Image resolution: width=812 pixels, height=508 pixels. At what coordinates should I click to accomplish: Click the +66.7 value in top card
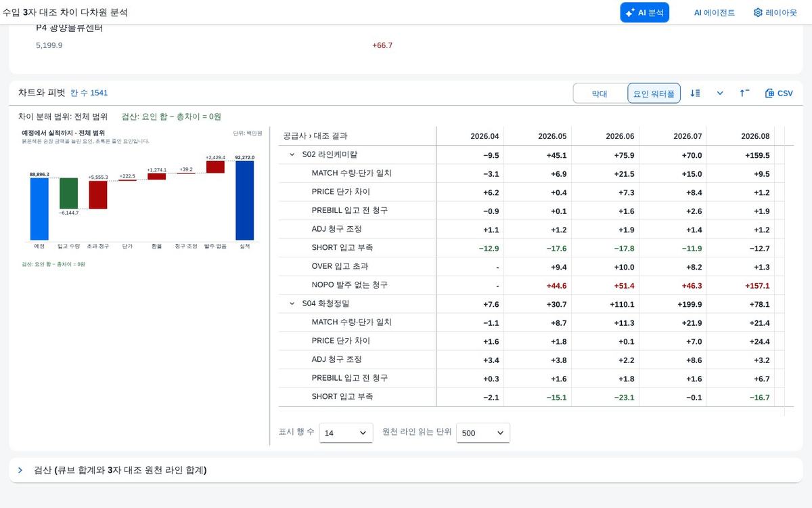pos(382,45)
